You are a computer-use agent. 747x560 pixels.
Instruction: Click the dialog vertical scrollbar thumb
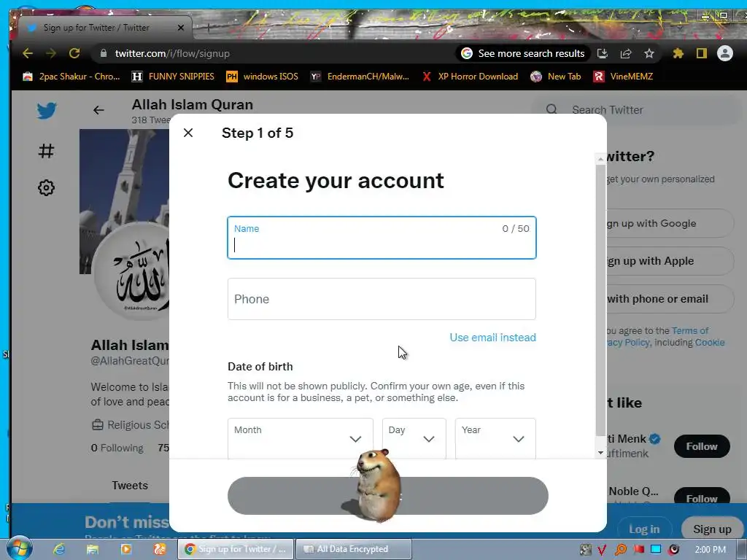(601, 300)
